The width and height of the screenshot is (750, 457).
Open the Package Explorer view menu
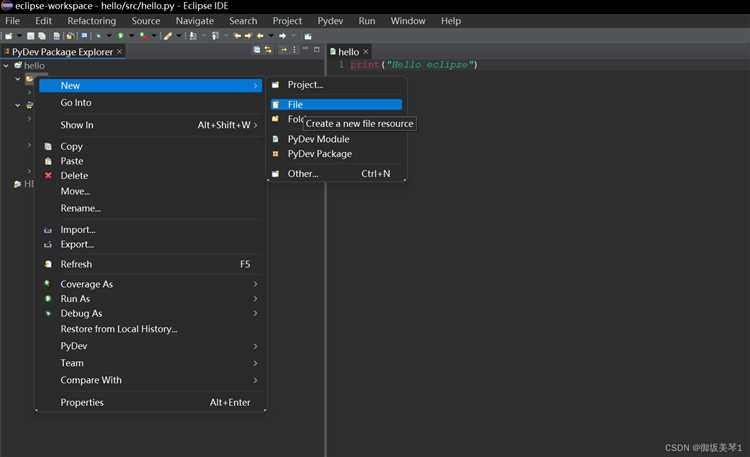(294, 50)
